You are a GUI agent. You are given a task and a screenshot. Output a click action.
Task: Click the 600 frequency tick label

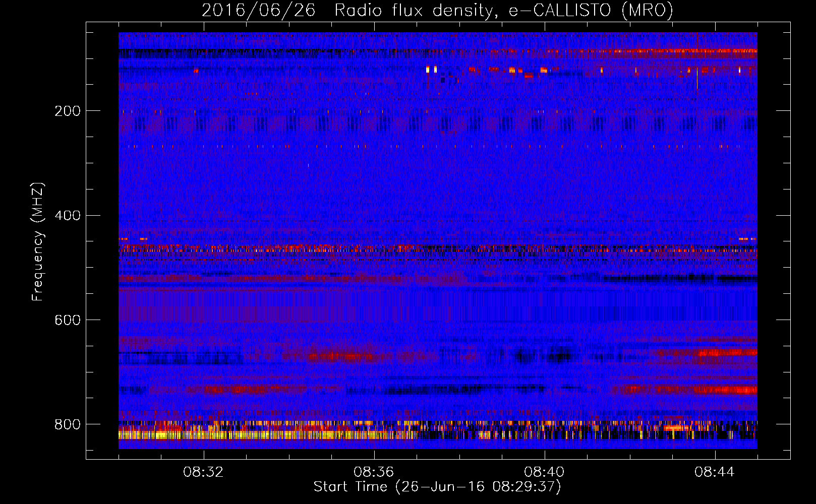tap(68, 320)
